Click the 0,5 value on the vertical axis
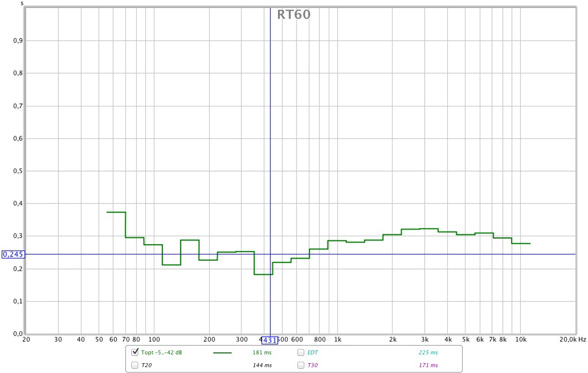Screen dimensions: 588x373 [x=17, y=171]
